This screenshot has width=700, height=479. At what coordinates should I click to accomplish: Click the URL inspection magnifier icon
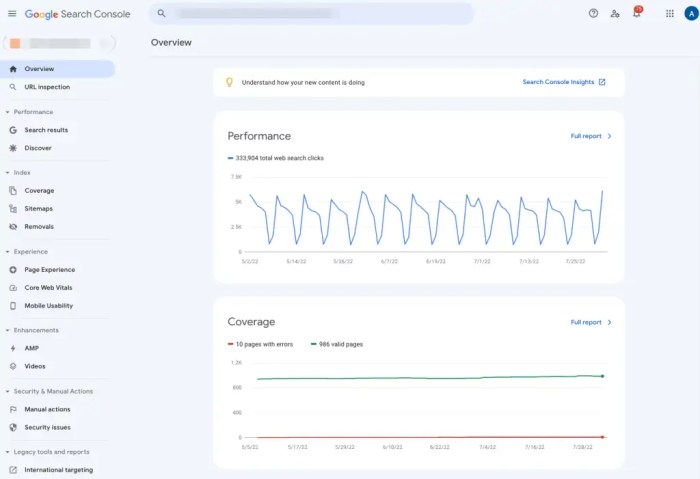13,87
